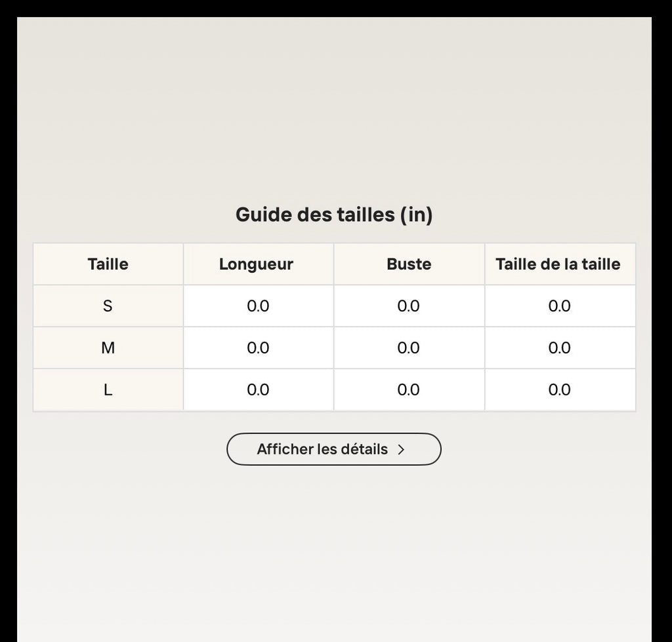Screen dimensions: 672x642
Task: Click the L size row label
Action: click(108, 390)
